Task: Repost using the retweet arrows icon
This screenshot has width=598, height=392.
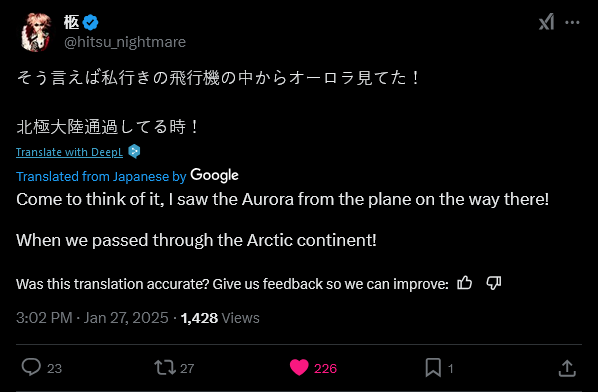Action: tap(165, 368)
